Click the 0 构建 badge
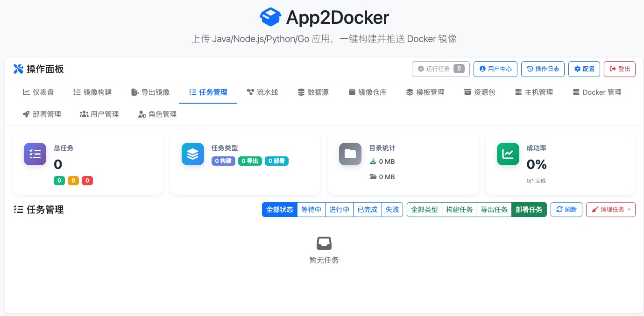Screen dimensions: 644x316 point(223,161)
